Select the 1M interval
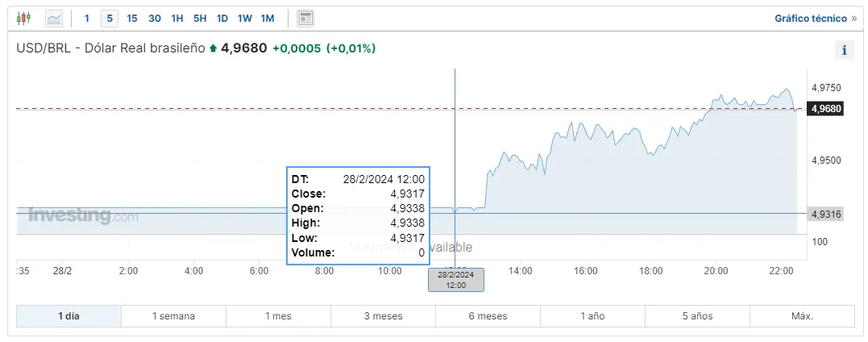The height and width of the screenshot is (342, 868). coord(268,19)
